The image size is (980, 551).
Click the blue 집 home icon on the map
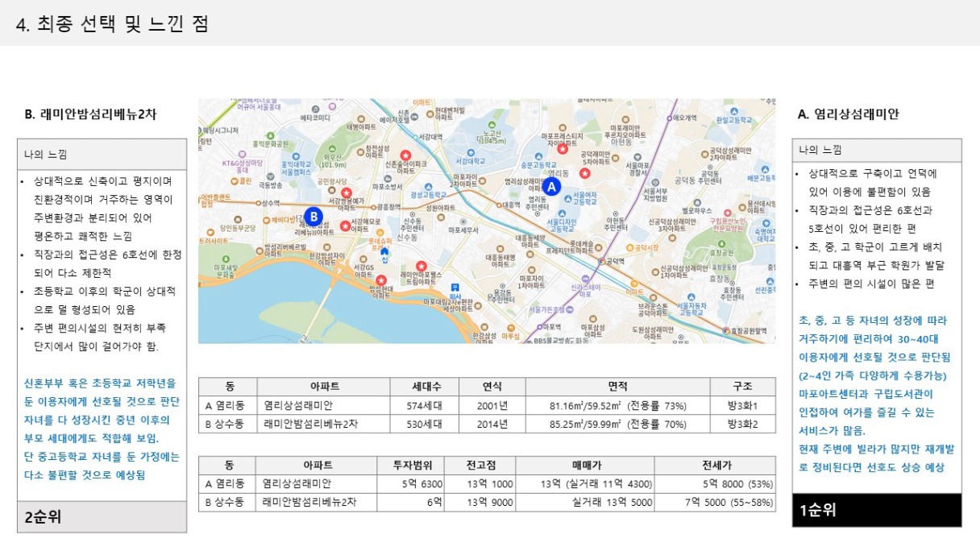tap(384, 251)
